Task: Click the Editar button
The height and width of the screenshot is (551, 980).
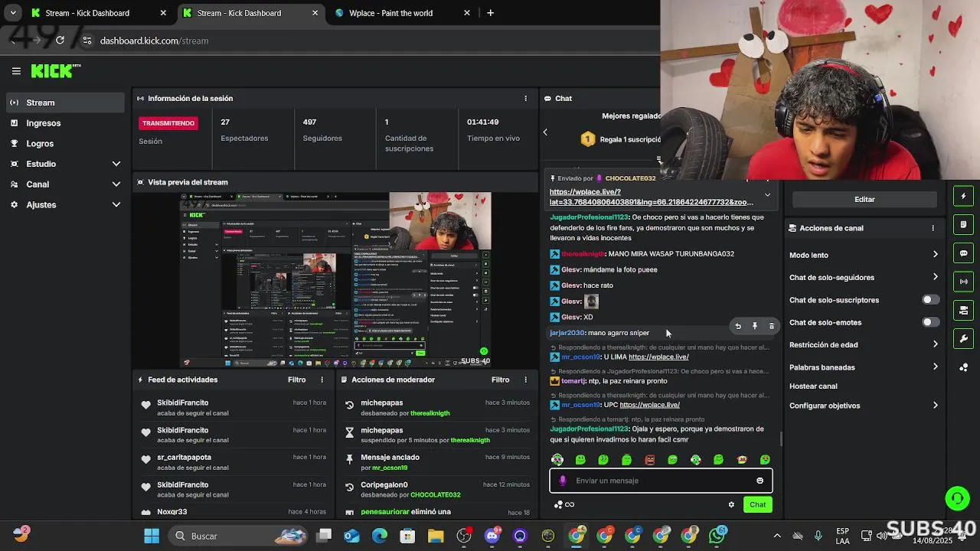Action: pyautogui.click(x=864, y=200)
